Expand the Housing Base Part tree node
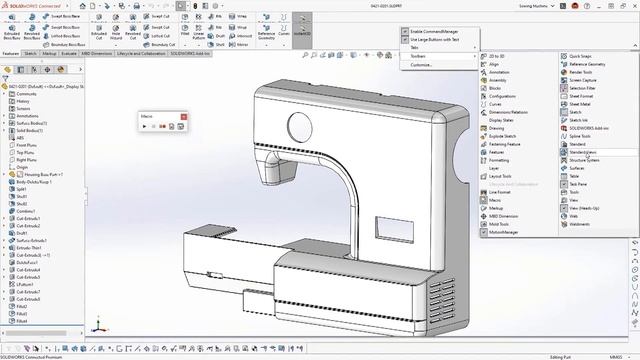This screenshot has height=360, width=640. click(4, 174)
